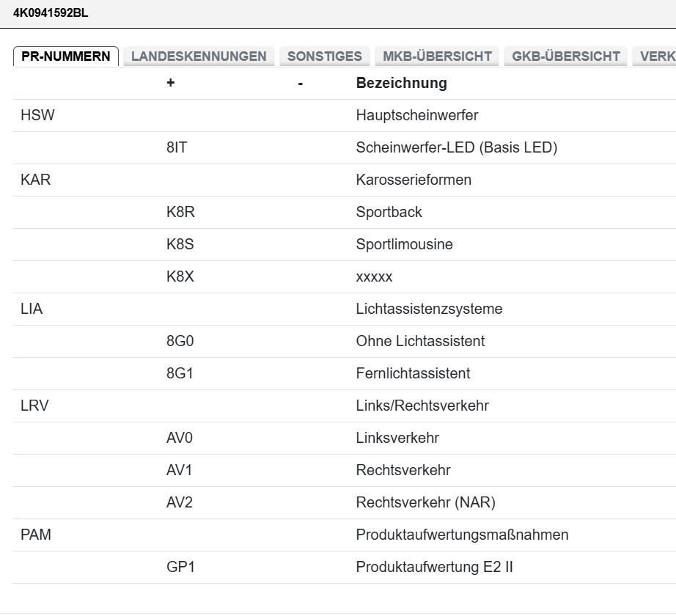Click the AV2 Rechtsverkehr (NAR) row

pos(426,503)
